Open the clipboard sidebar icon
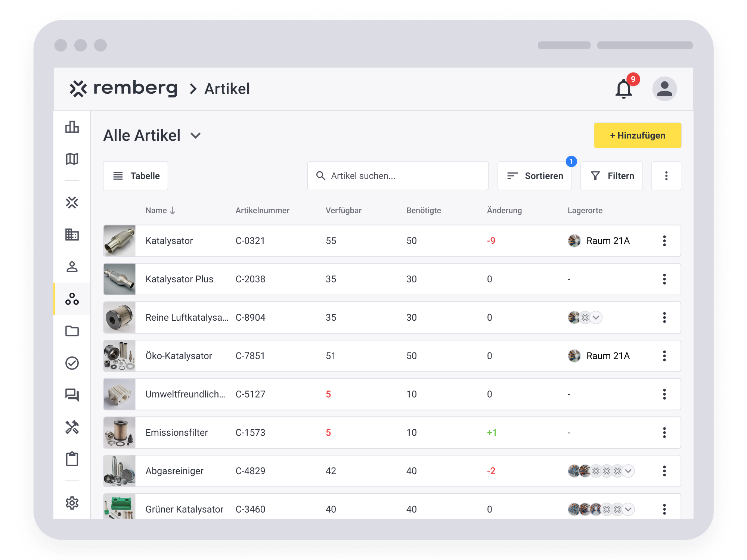Screen dimensions: 747x560 coord(72,459)
